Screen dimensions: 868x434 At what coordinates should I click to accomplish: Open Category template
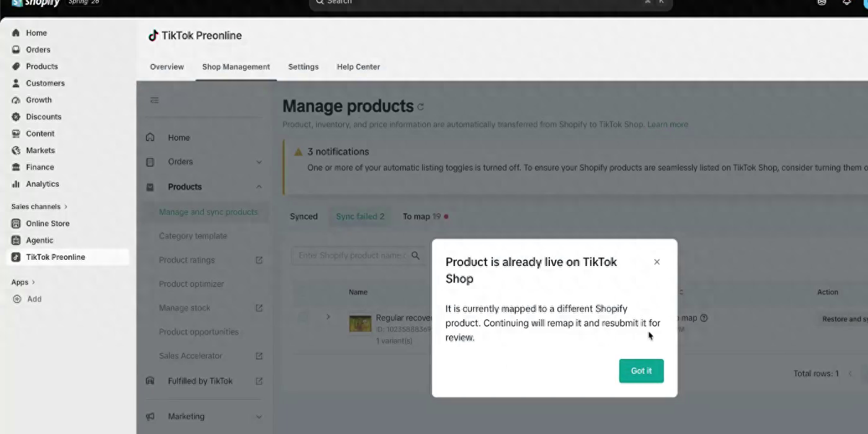click(193, 236)
